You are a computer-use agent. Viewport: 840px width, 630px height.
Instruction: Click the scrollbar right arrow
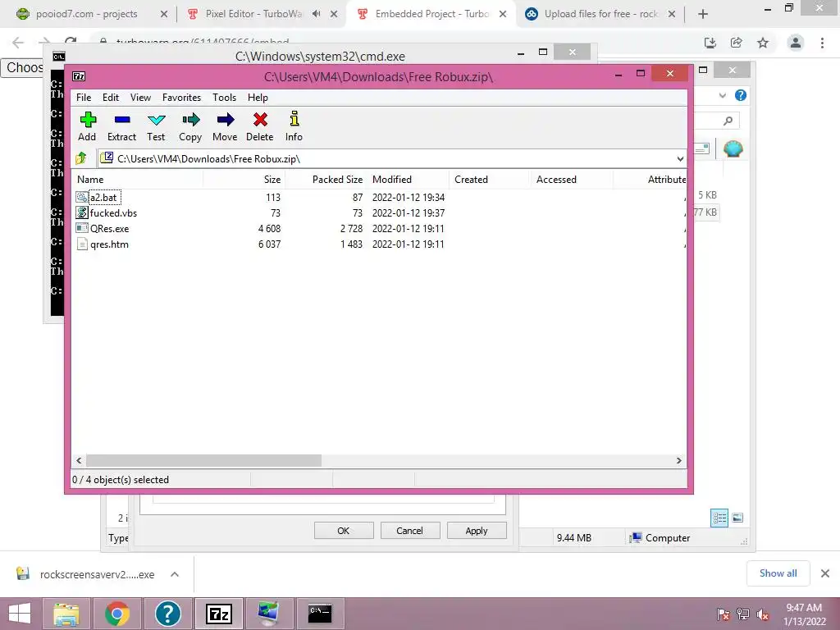[678, 461]
